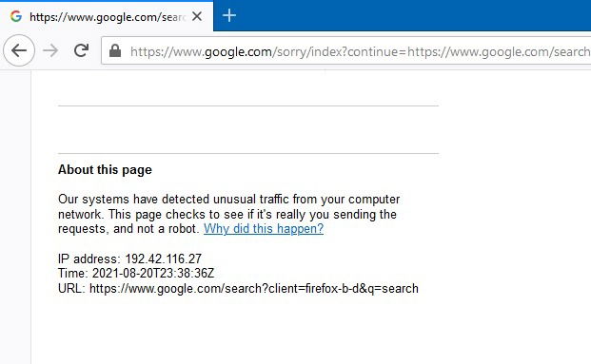Click the bold google.com domain in address bar
Viewport: 591px width, 364px height.
coord(238,51)
